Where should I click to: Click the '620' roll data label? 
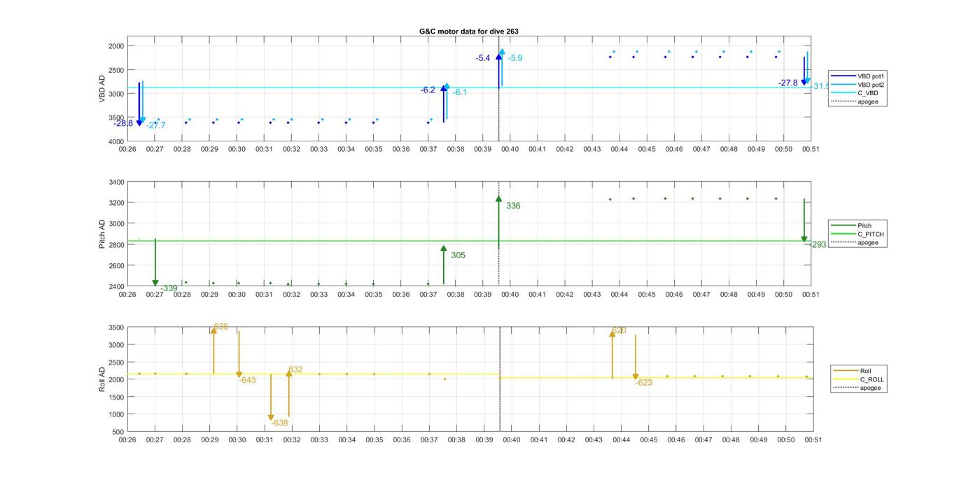(619, 331)
